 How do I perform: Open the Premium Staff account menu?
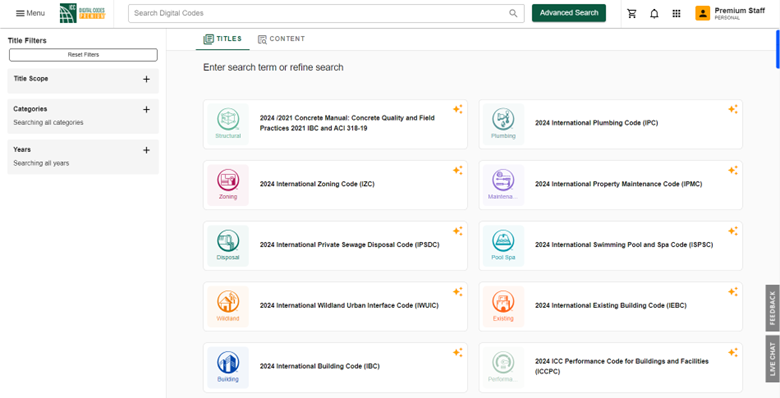coord(730,13)
